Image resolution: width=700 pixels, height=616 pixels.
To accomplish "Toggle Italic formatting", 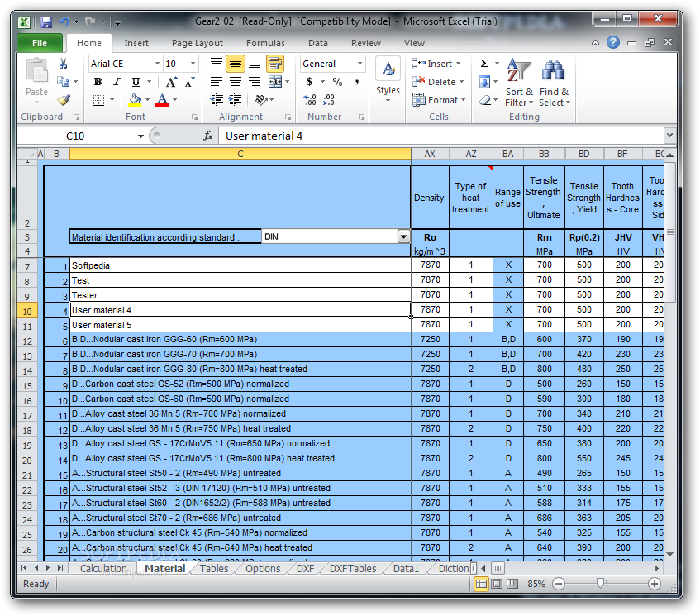I will point(117,82).
